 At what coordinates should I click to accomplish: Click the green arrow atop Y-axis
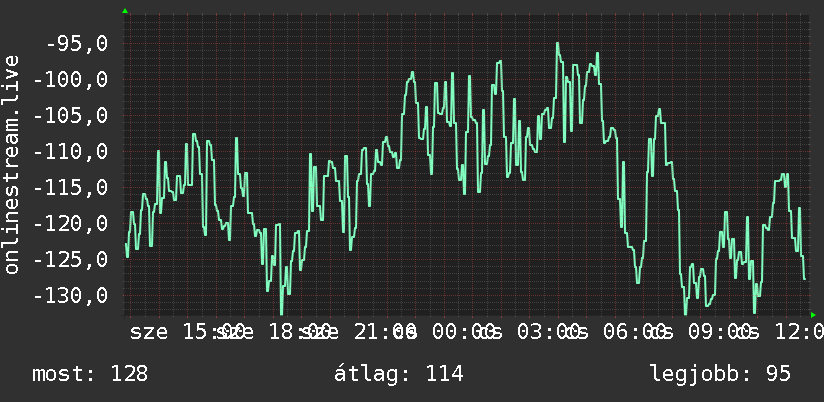(125, 11)
